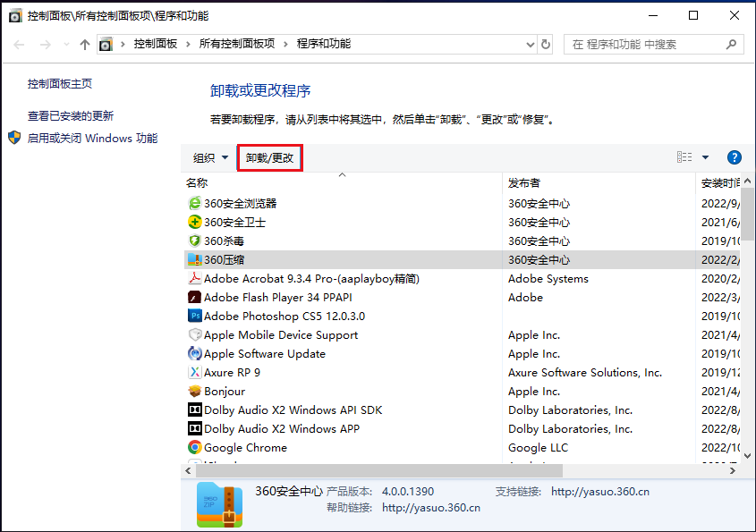Click the vertical scrollbar thumb
The image size is (756, 532).
pos(747,215)
